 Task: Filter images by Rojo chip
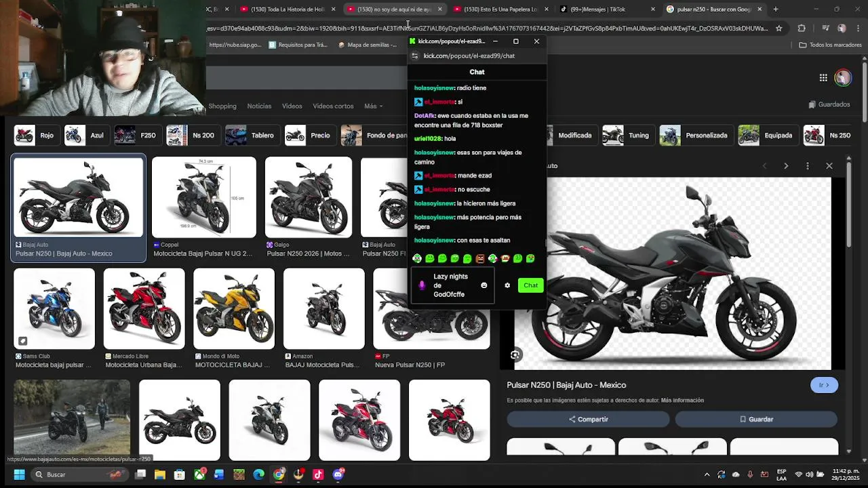click(35, 136)
